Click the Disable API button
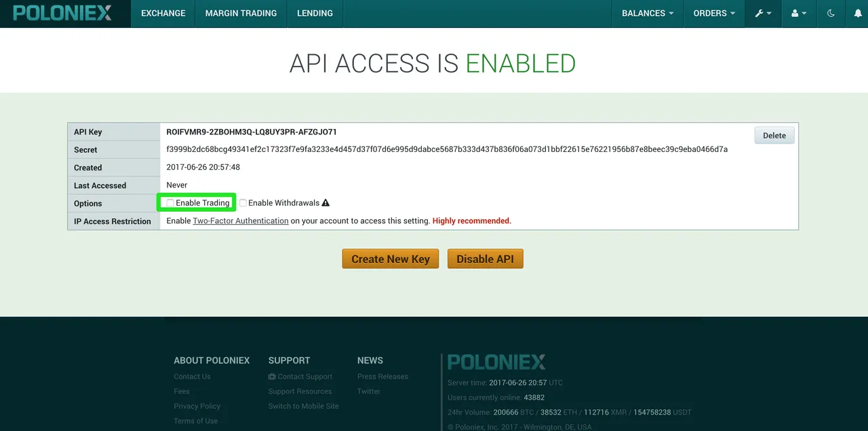The width and height of the screenshot is (868, 431). click(x=486, y=259)
